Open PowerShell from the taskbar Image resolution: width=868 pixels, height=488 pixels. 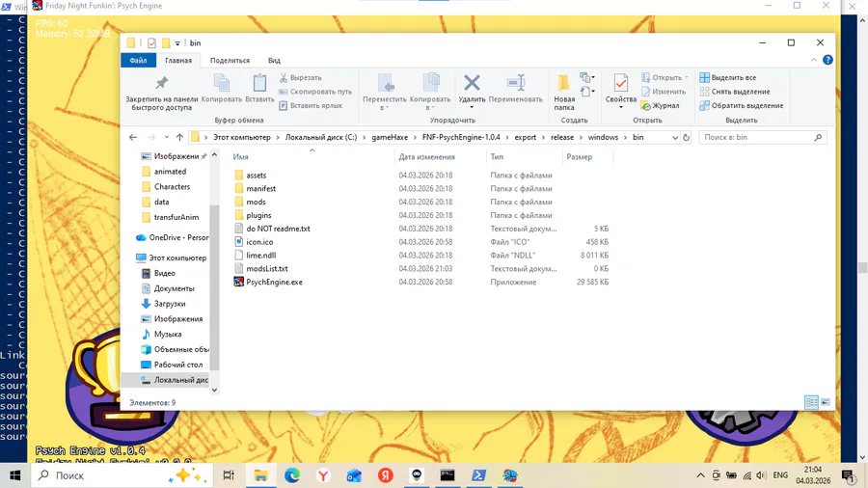(x=478, y=475)
